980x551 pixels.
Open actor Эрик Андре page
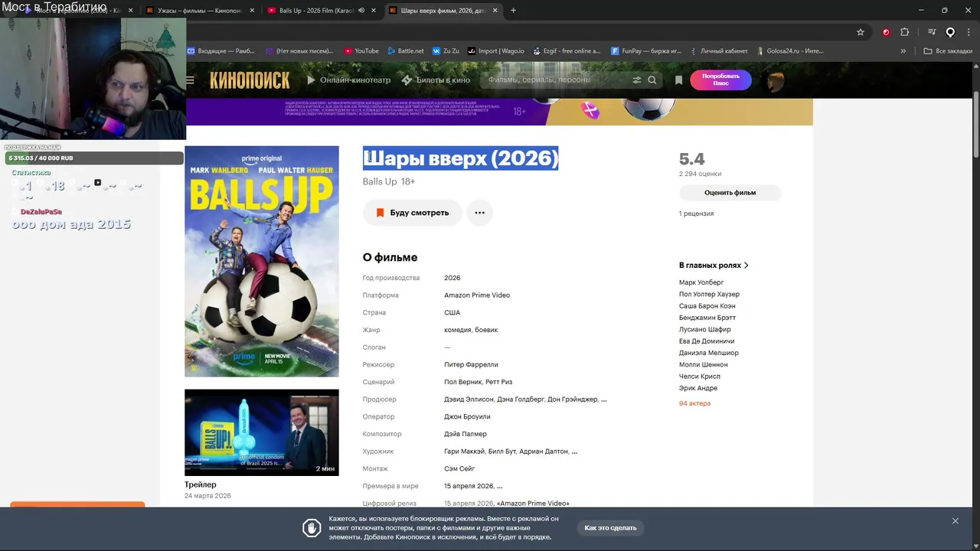(698, 388)
